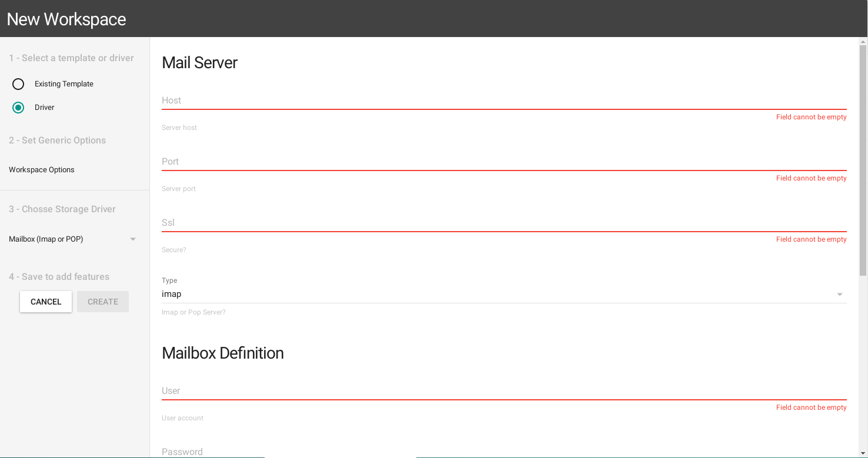Open the Workspace Options section

point(42,170)
